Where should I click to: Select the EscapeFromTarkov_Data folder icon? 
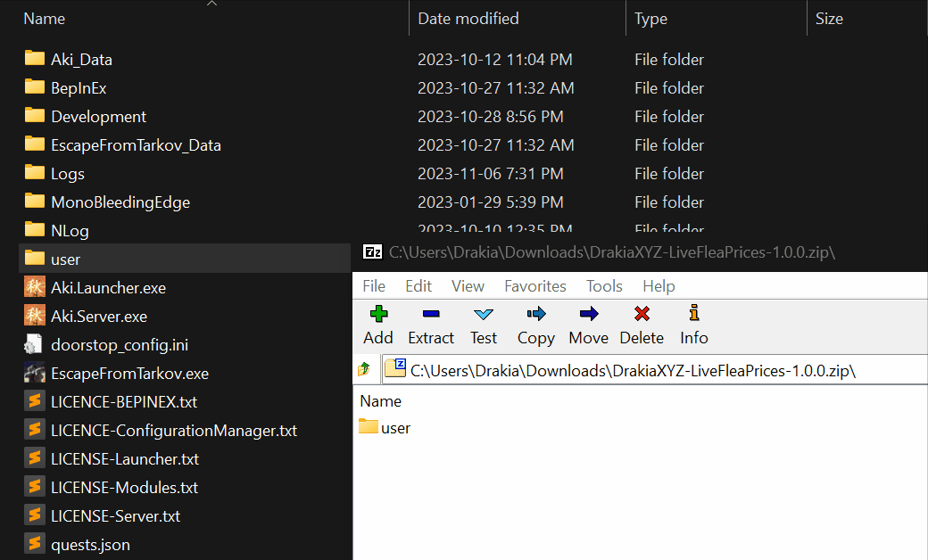coord(34,144)
